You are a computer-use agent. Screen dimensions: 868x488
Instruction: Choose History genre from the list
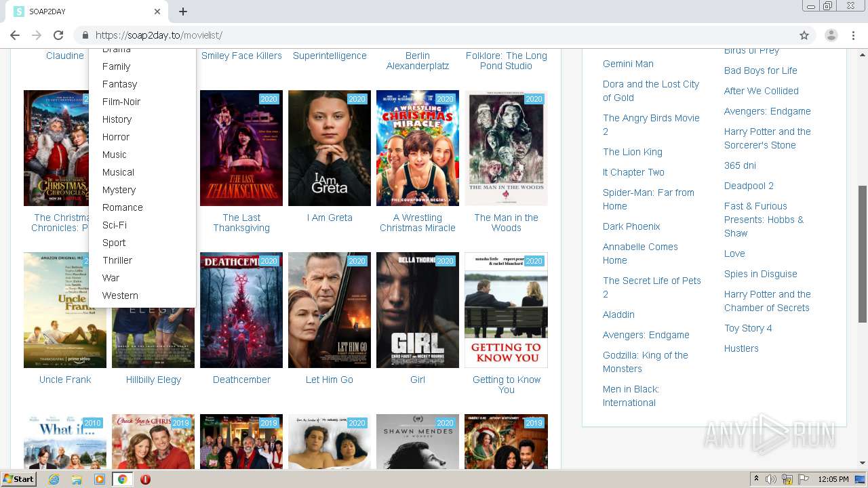(117, 119)
